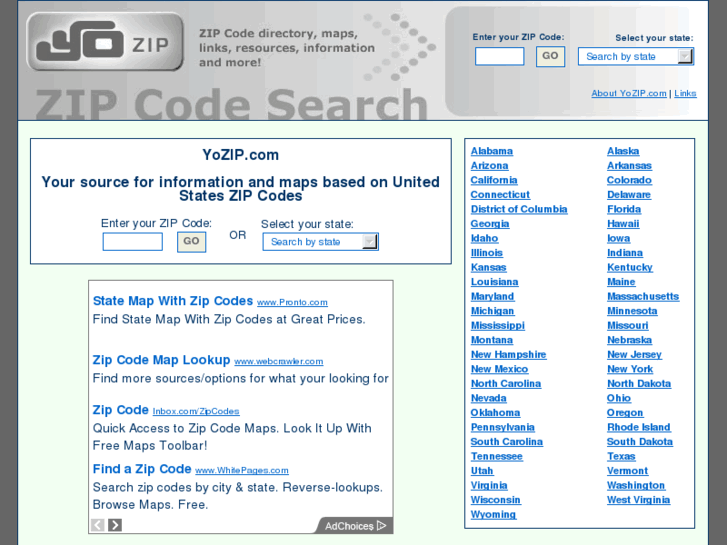The image size is (727, 545).
Task: Visit the www.Pronto.com ad link
Action: pyautogui.click(x=292, y=302)
